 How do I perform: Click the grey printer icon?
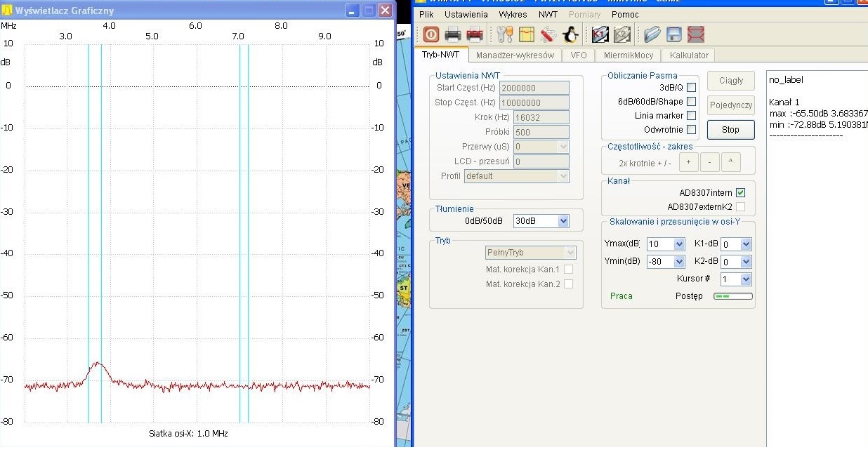[453, 34]
